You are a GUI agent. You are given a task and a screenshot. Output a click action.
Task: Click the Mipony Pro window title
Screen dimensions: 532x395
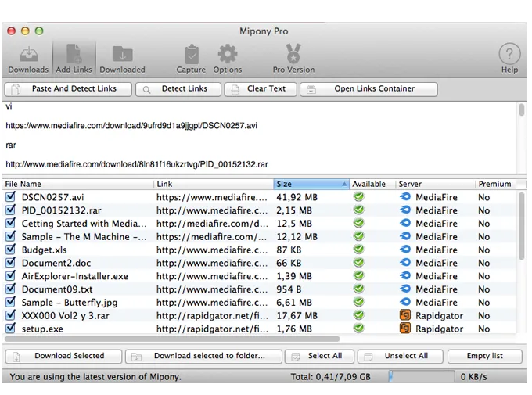[264, 31]
